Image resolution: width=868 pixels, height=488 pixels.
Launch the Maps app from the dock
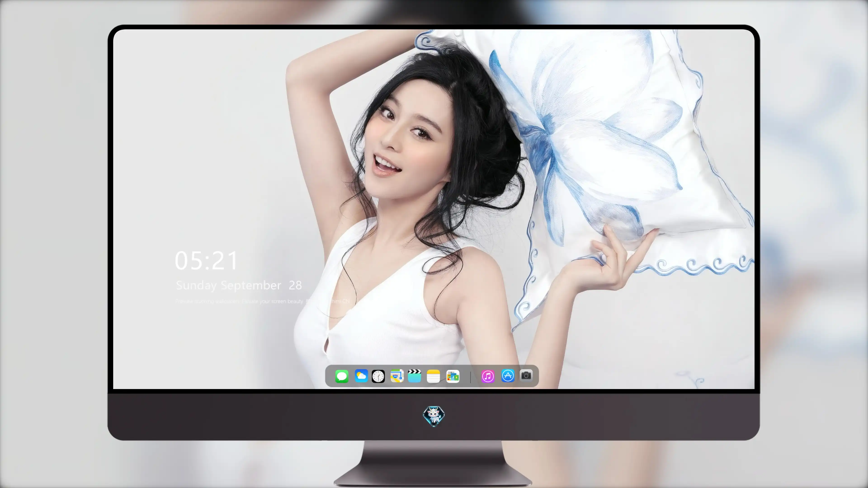[397, 376]
